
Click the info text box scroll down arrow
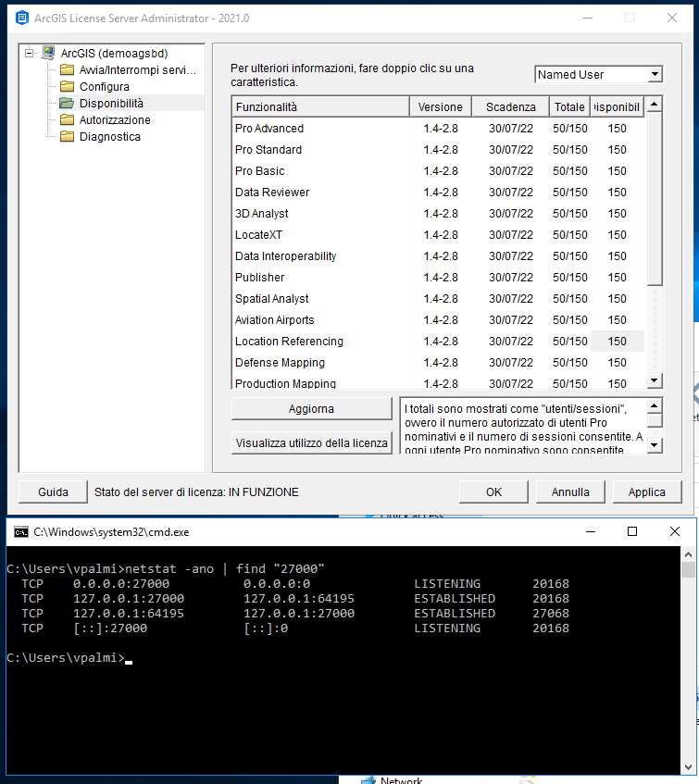[x=655, y=444]
